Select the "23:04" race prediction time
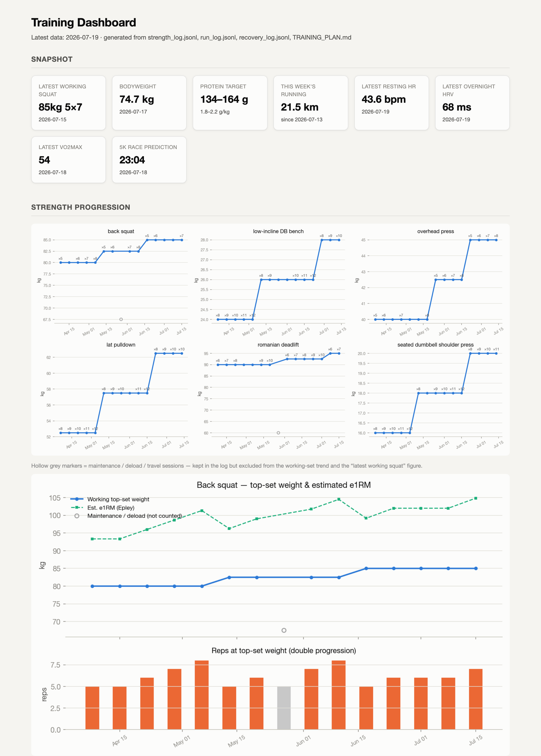The width and height of the screenshot is (541, 756). [x=132, y=160]
